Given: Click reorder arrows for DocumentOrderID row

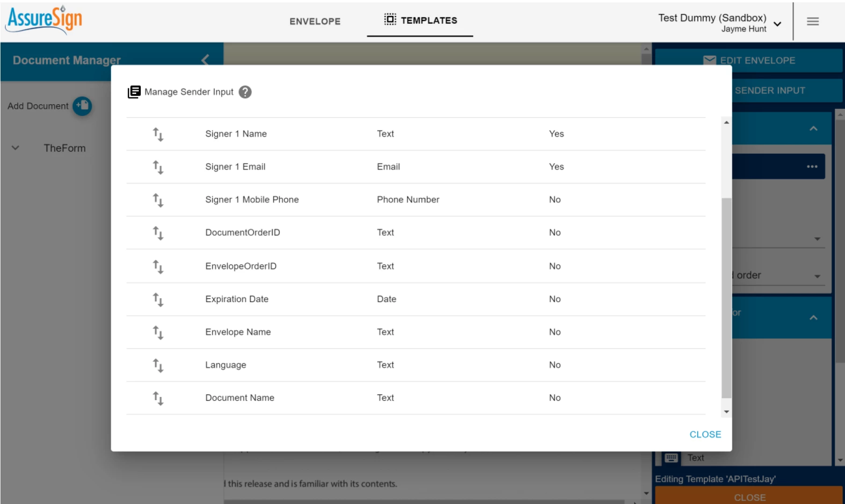Looking at the screenshot, I should [158, 233].
